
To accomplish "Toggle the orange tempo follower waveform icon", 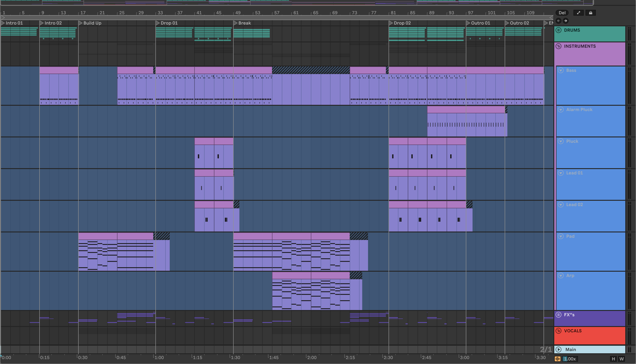I will point(557,359).
